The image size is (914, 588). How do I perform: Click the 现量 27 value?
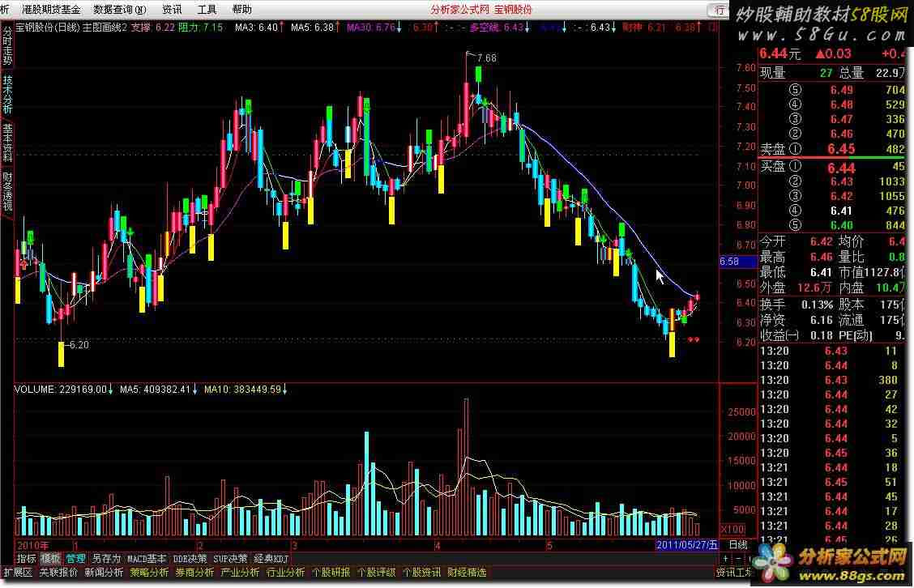[826, 73]
